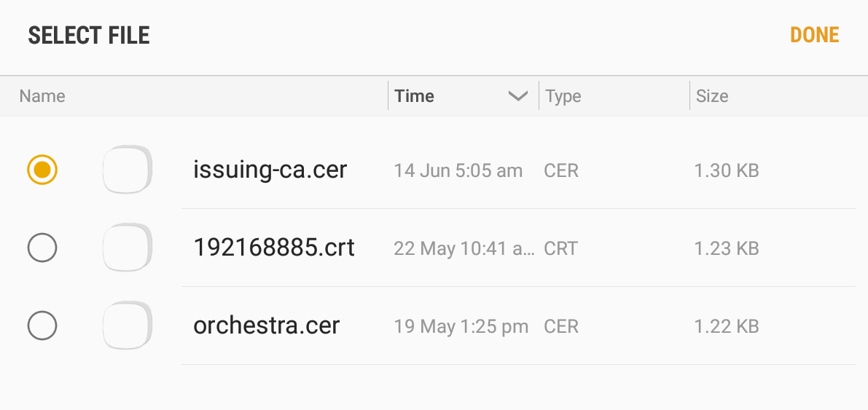Click the CRT type label
The height and width of the screenshot is (410, 868).
pos(561,248)
